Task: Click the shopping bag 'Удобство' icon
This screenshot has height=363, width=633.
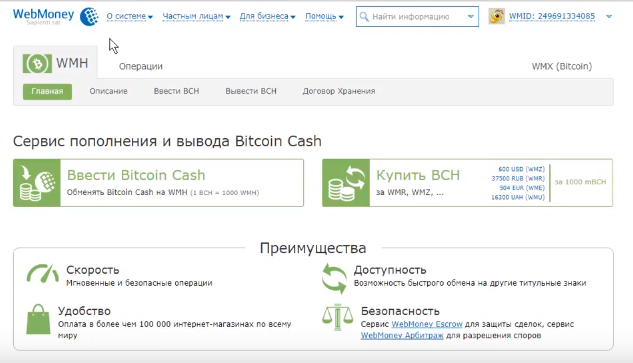Action: [38, 319]
